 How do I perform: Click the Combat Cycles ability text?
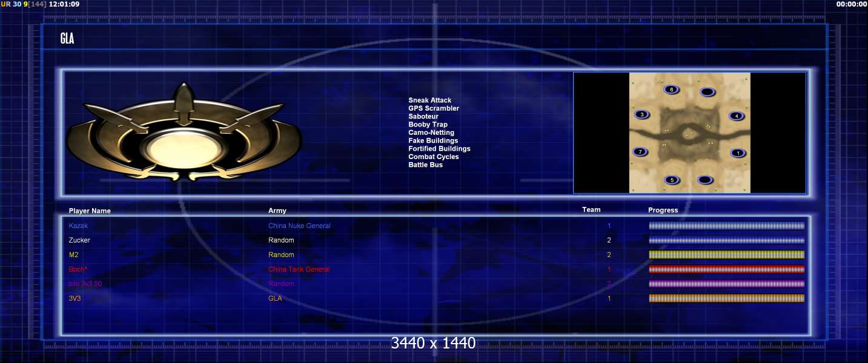433,157
